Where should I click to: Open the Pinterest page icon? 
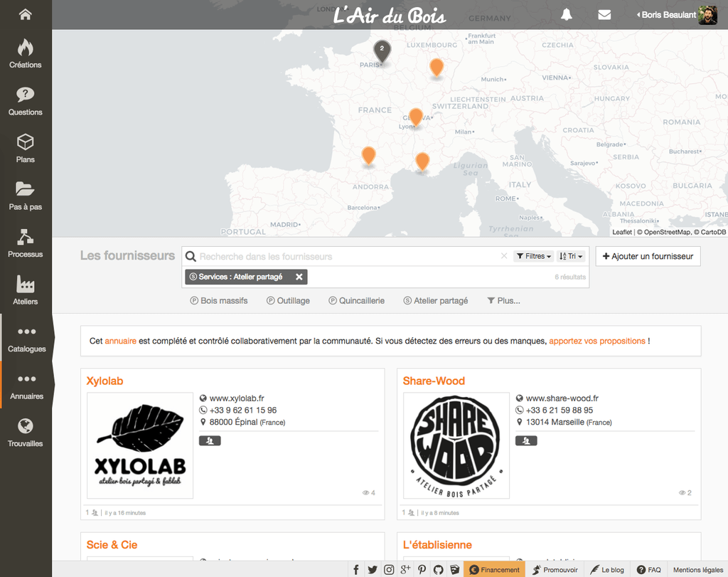(x=422, y=570)
